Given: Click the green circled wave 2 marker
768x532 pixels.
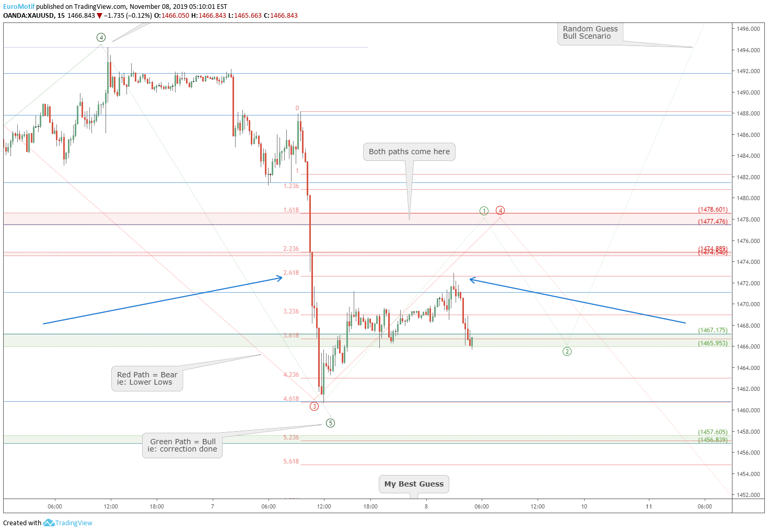Looking at the screenshot, I should pos(567,351).
